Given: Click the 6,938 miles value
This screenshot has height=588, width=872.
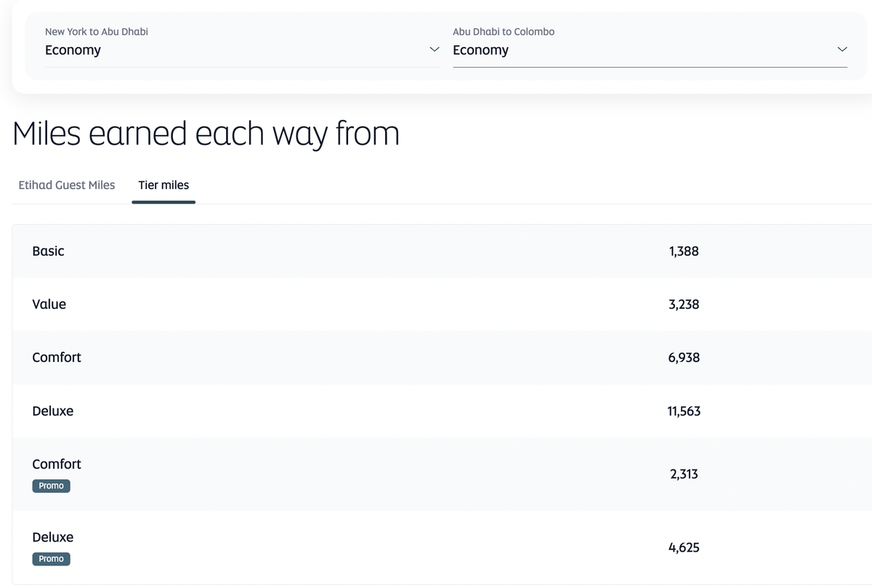Looking at the screenshot, I should click(x=684, y=358).
